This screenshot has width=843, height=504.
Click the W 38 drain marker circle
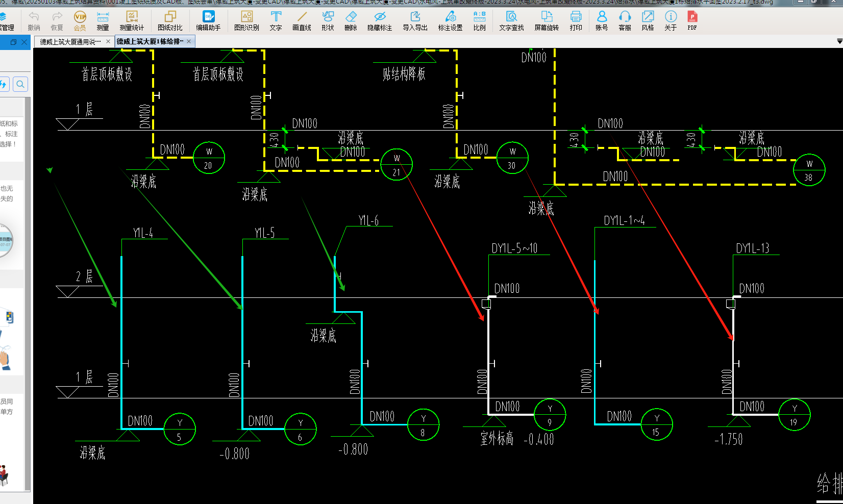(x=809, y=170)
